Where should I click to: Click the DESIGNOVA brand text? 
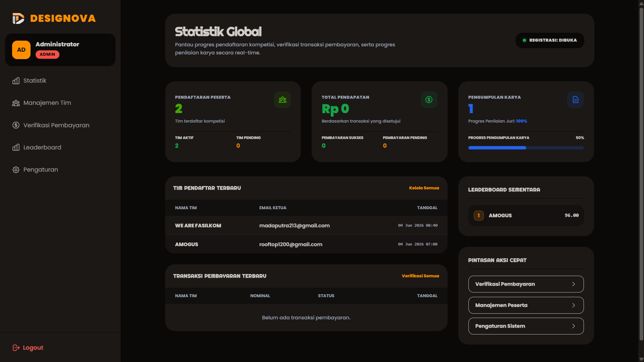click(x=63, y=18)
